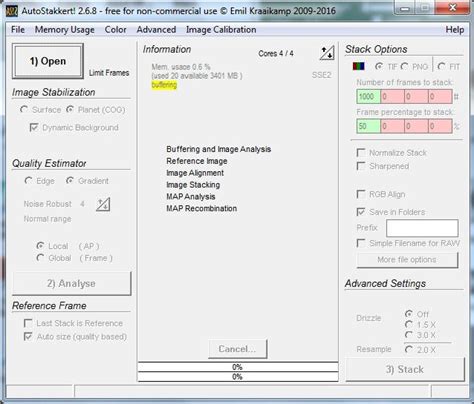Select Drizzle 3.0 X option
The height and width of the screenshot is (404, 474).
pos(409,335)
